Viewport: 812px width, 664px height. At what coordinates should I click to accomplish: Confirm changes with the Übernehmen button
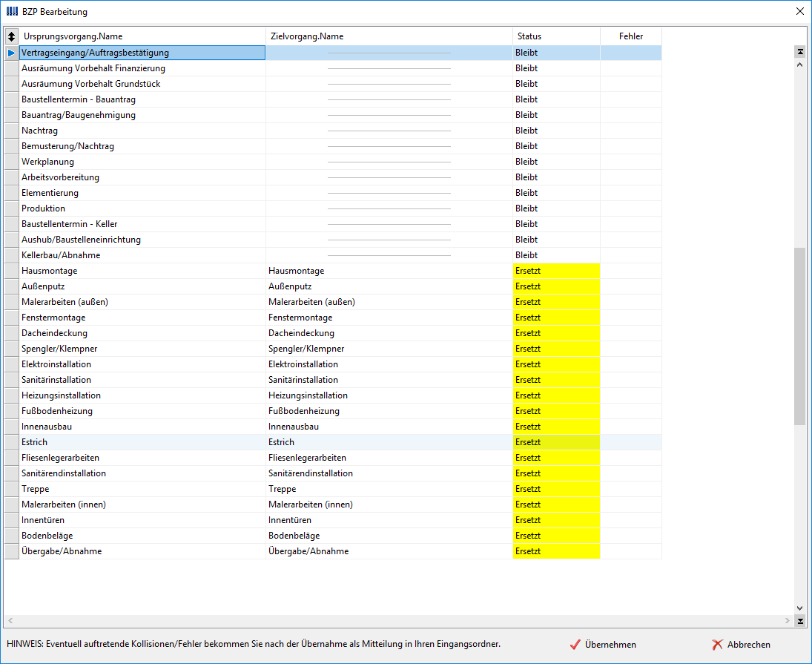pyautogui.click(x=604, y=644)
